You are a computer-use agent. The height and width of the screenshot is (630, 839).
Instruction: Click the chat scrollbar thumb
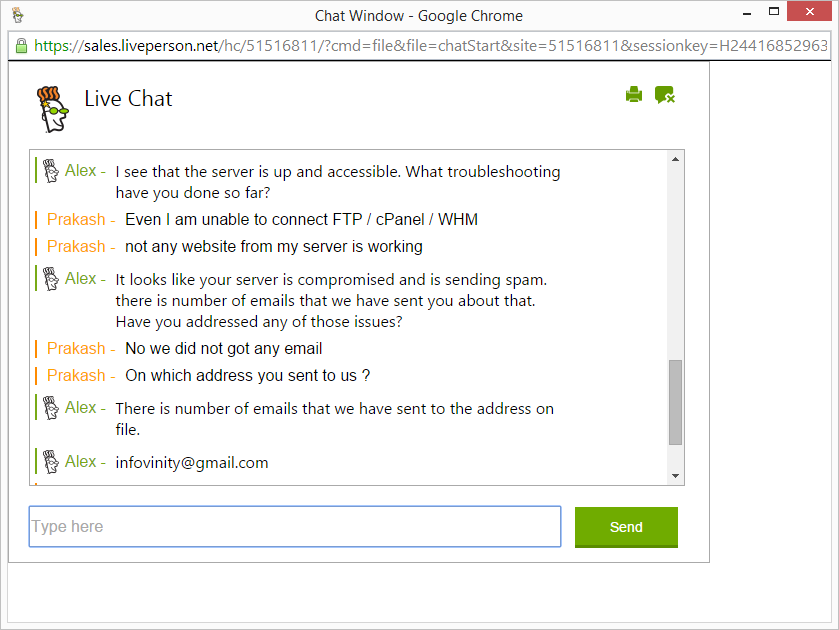(x=675, y=402)
